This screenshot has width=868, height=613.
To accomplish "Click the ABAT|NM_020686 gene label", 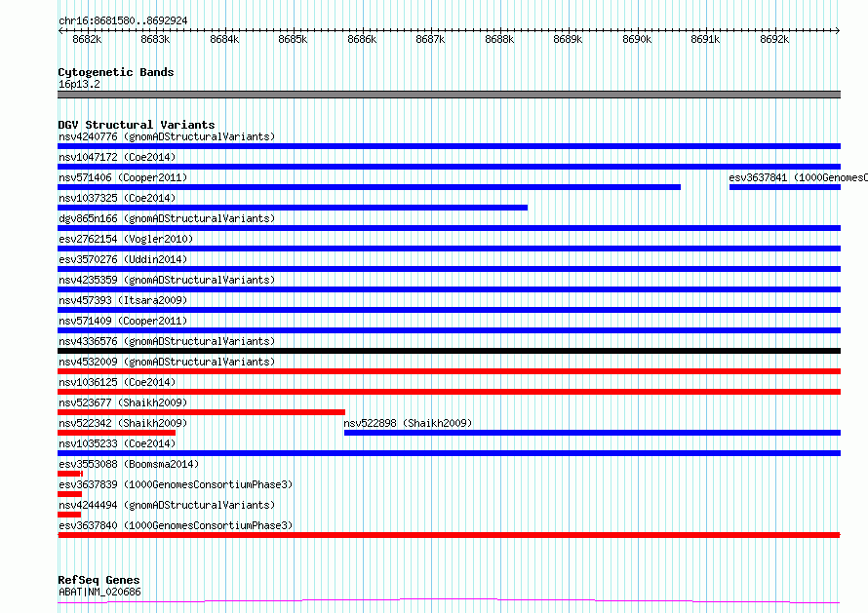I will [99, 592].
